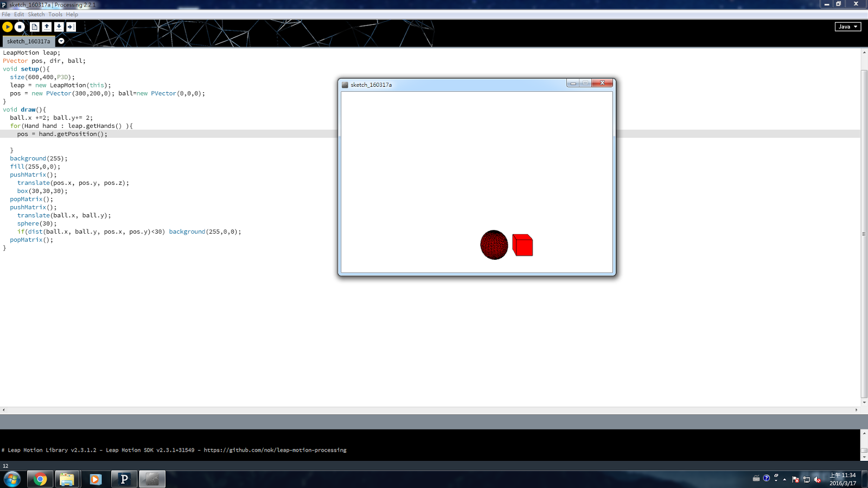Create a new sketch with the New icon

(35, 27)
